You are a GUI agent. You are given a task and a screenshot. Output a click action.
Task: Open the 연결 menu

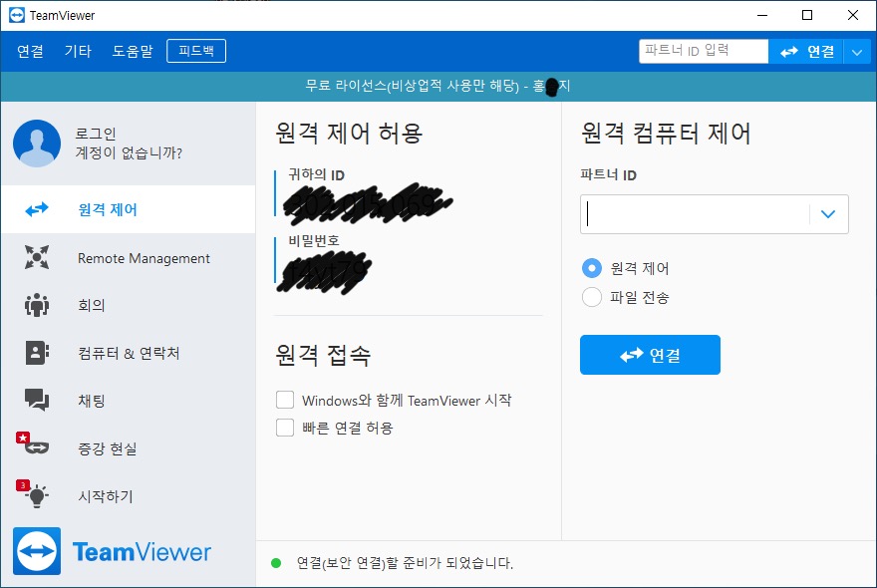pyautogui.click(x=30, y=52)
